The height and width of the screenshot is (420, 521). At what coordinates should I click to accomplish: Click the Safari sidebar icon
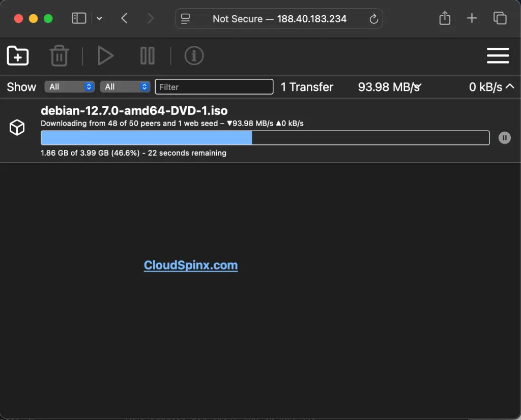(79, 18)
